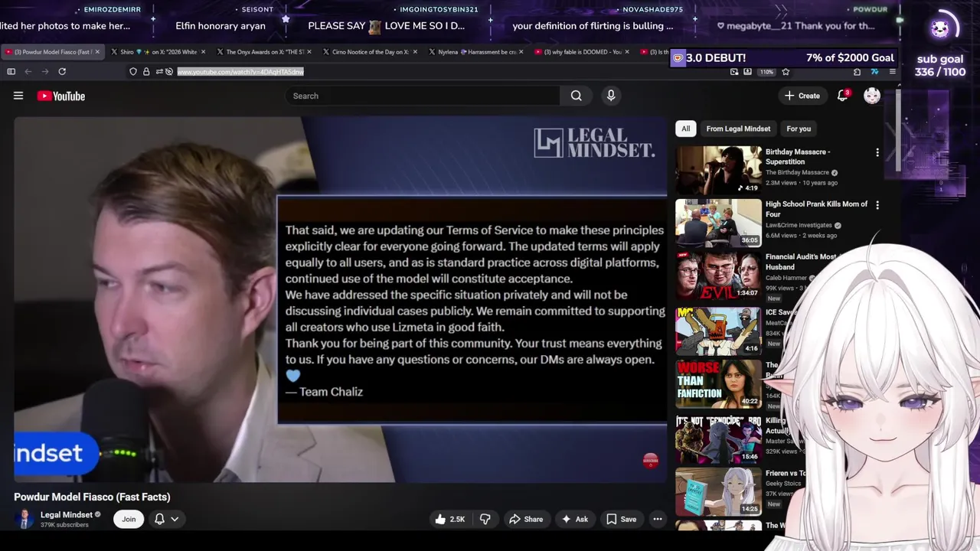The width and height of the screenshot is (980, 551).
Task: Open browser extensions puzzle icon
Action: [x=857, y=71]
